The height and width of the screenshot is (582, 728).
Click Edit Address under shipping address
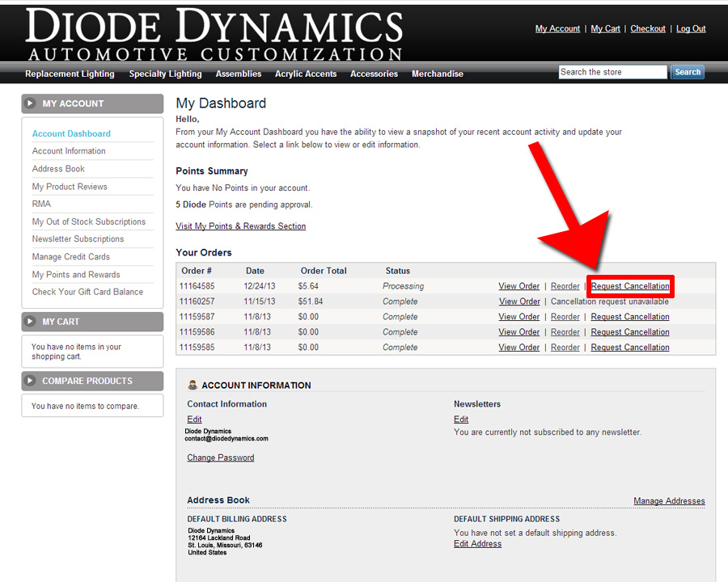(x=478, y=543)
